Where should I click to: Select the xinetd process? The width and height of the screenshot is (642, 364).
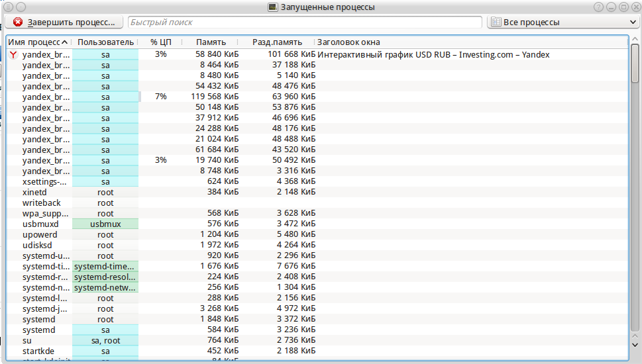click(317, 192)
